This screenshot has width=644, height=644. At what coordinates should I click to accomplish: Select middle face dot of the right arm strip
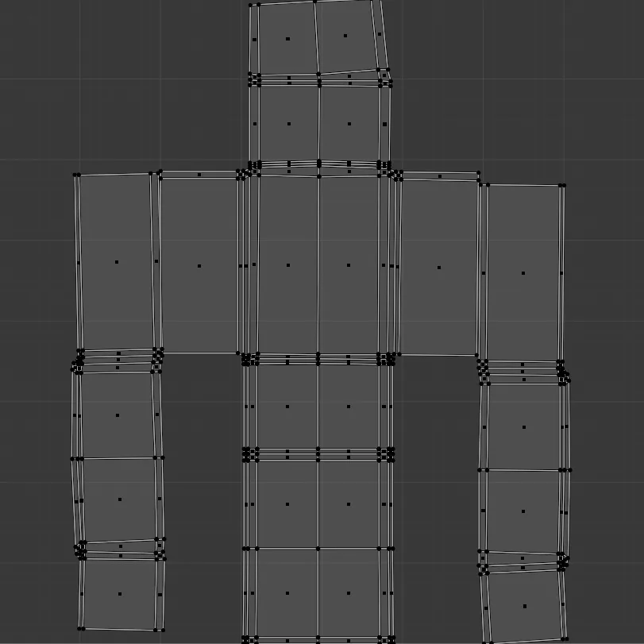coord(523,511)
